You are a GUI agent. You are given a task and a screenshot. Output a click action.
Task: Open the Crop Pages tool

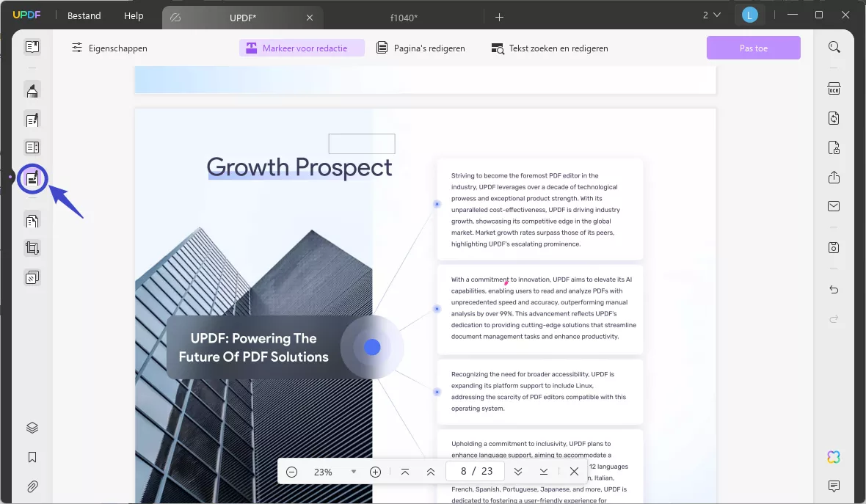coord(32,249)
